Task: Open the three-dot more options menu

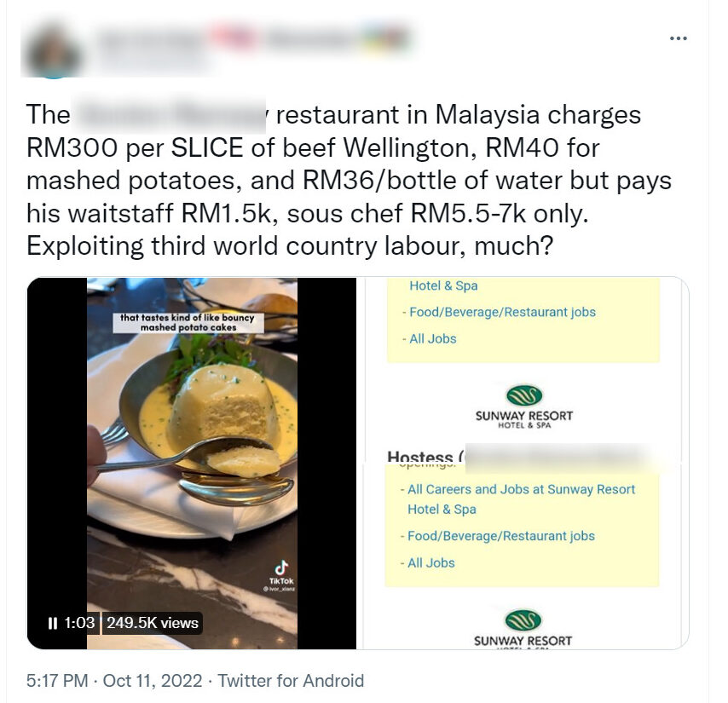Action: [679, 38]
